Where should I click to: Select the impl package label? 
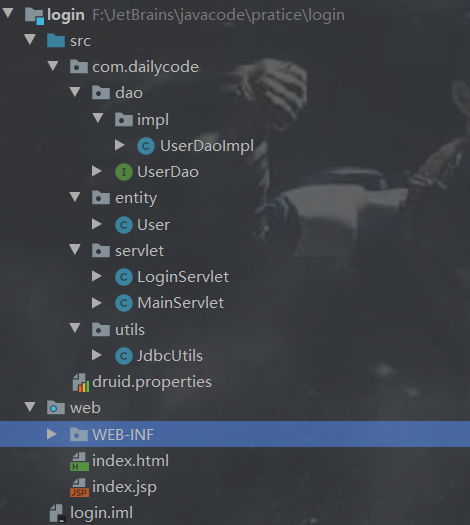(x=153, y=120)
